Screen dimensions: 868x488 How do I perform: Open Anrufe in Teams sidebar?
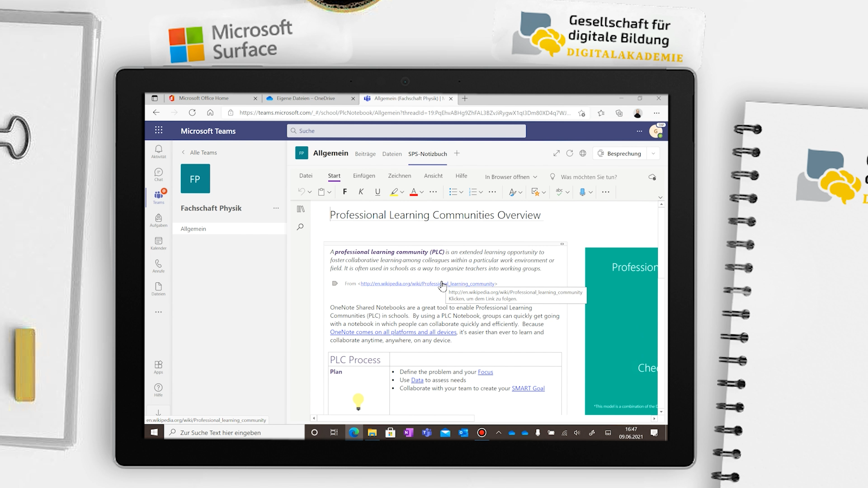pyautogui.click(x=159, y=266)
